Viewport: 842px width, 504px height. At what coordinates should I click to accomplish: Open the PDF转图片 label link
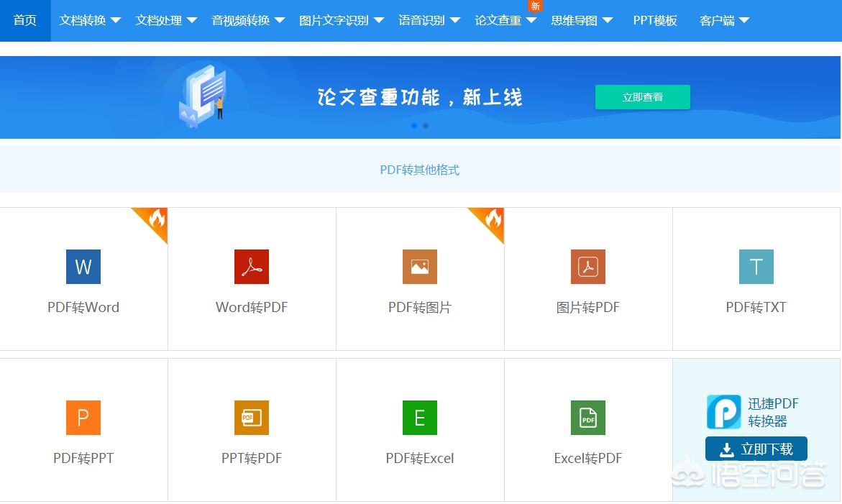420,308
